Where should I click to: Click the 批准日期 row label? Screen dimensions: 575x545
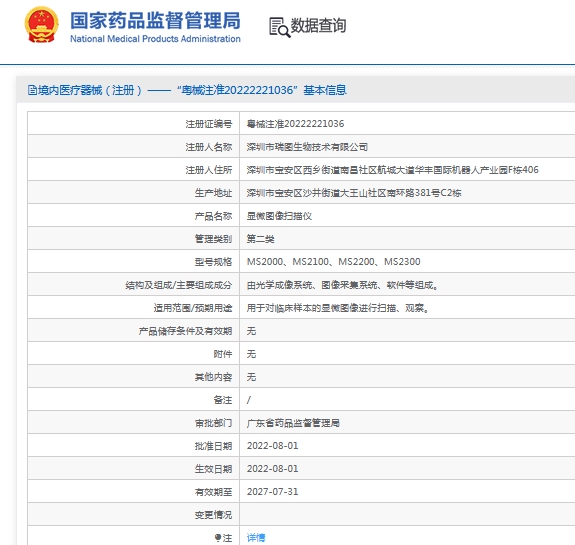pos(213,446)
